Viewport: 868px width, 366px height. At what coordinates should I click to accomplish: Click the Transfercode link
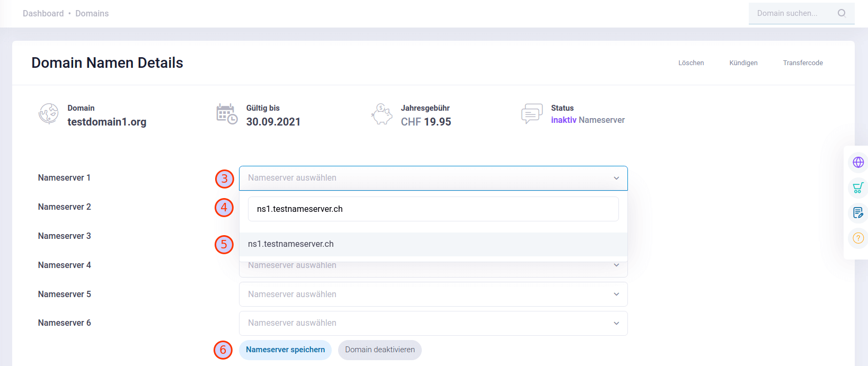click(802, 63)
